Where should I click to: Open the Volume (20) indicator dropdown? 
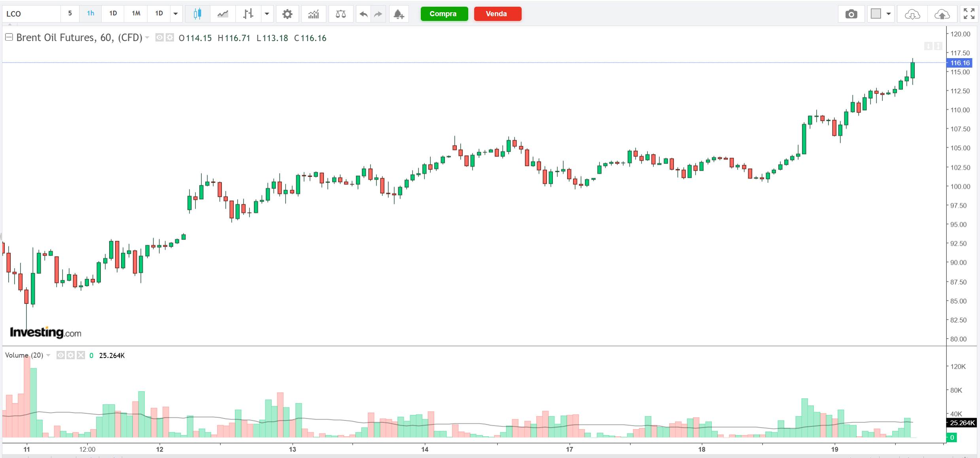coord(48,355)
